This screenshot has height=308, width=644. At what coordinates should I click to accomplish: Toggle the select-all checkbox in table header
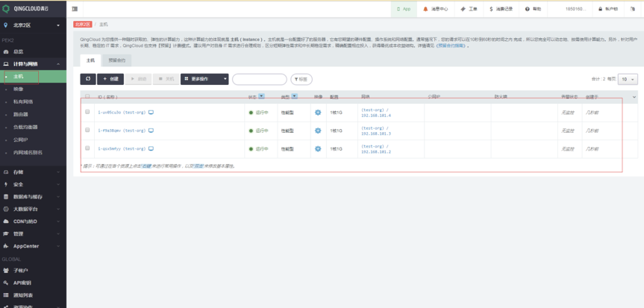[x=87, y=96]
